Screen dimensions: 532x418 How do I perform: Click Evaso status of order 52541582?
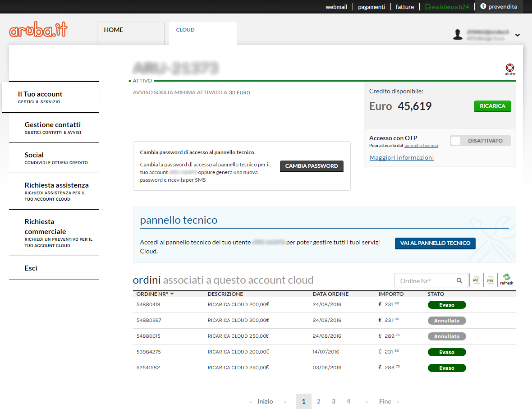tap(447, 368)
